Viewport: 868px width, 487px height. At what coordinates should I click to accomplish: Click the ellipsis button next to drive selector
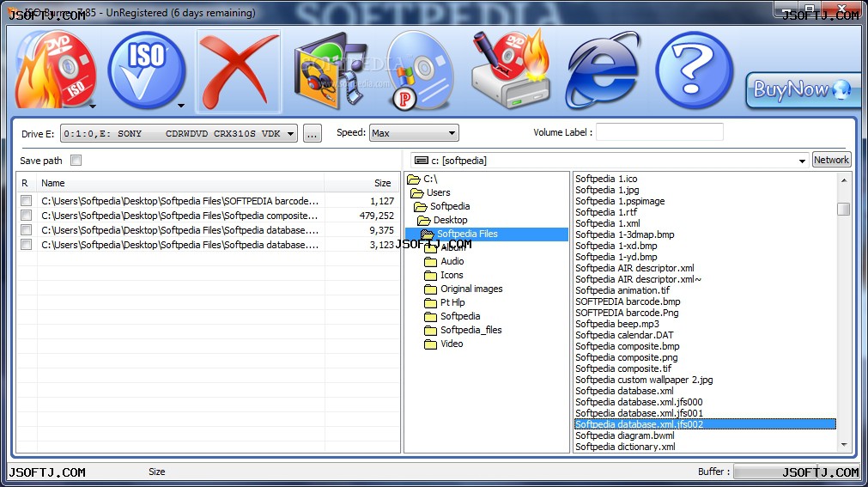313,133
